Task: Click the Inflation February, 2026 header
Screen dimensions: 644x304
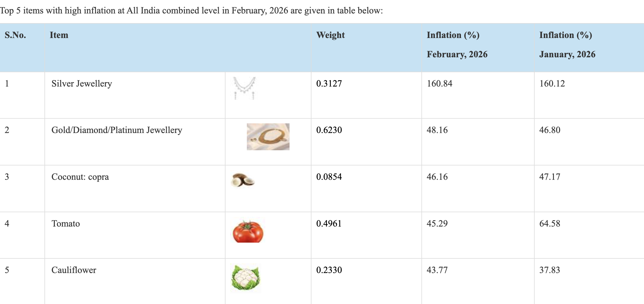Action: click(x=457, y=44)
